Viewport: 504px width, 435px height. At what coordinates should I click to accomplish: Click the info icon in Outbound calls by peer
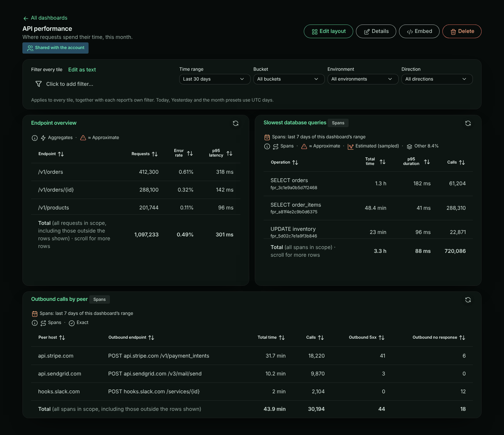(35, 323)
